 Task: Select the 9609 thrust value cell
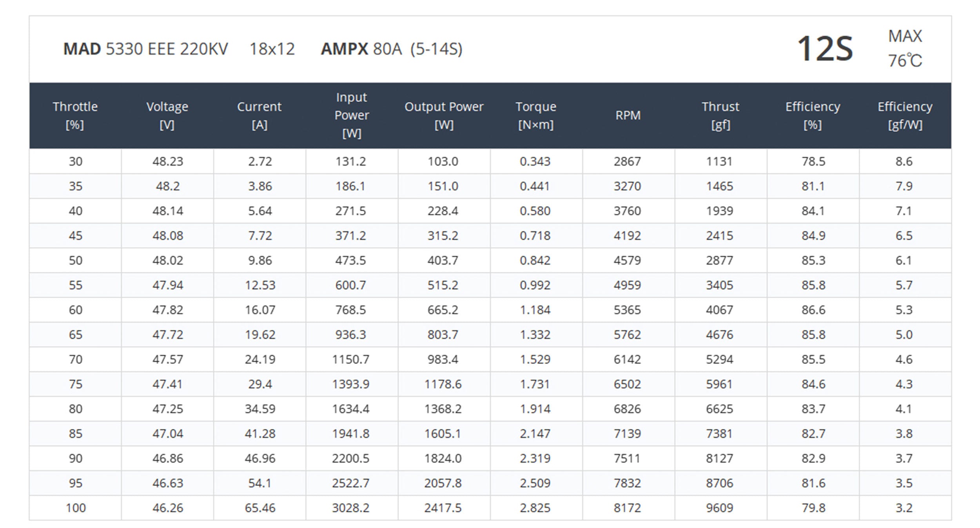(719, 508)
